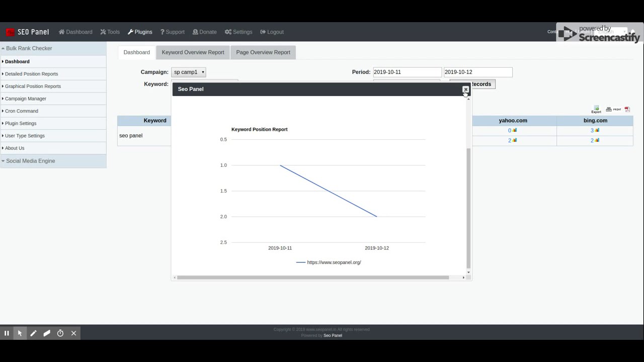The width and height of the screenshot is (644, 362).
Task: Switch to Keyword Overview Report tab
Action: click(193, 52)
